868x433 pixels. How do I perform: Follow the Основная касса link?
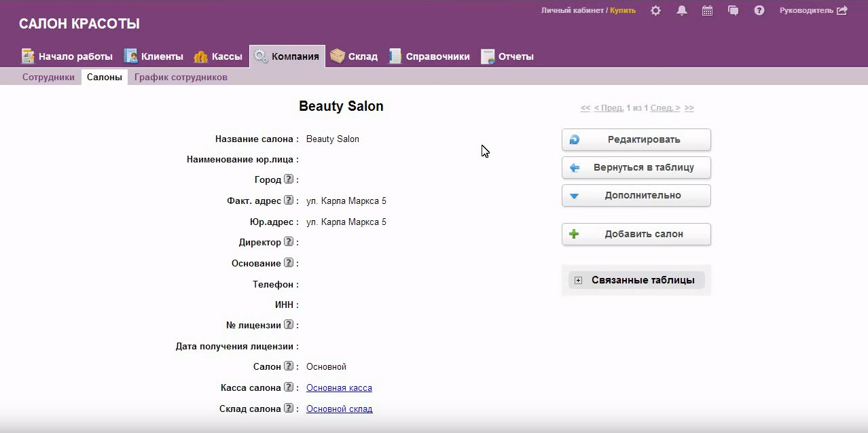(339, 388)
